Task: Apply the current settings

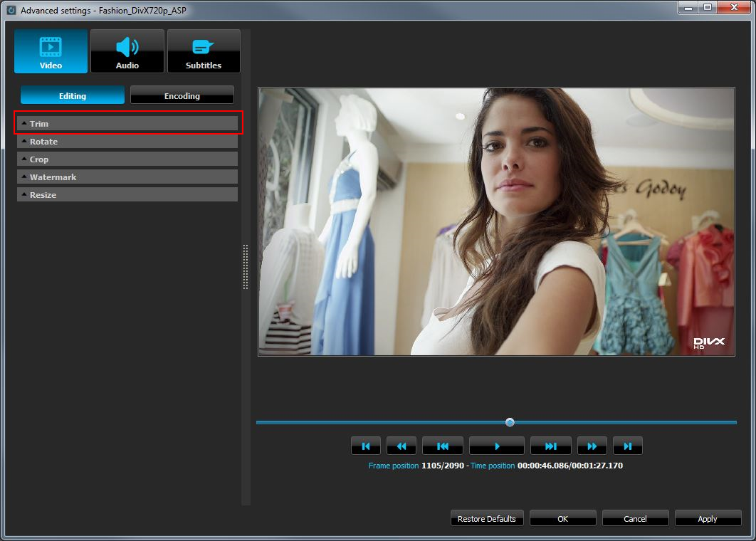Action: (708, 518)
